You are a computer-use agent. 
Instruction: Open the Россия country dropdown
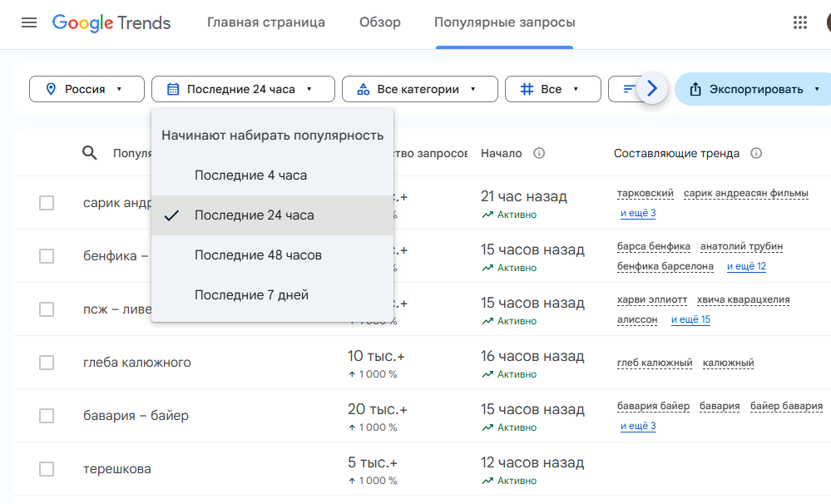pos(87,89)
